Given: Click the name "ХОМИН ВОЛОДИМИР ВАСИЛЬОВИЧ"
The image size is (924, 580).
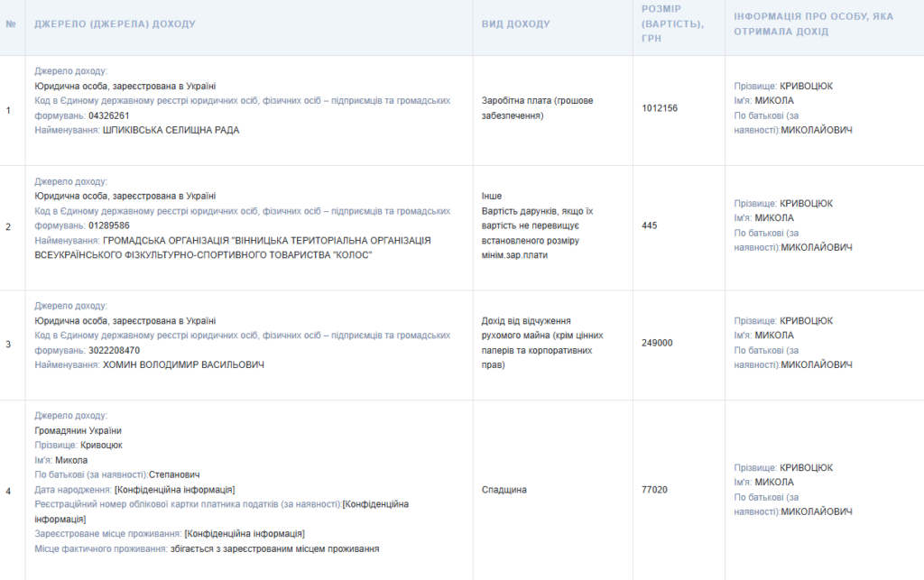Looking at the screenshot, I should click(184, 364).
